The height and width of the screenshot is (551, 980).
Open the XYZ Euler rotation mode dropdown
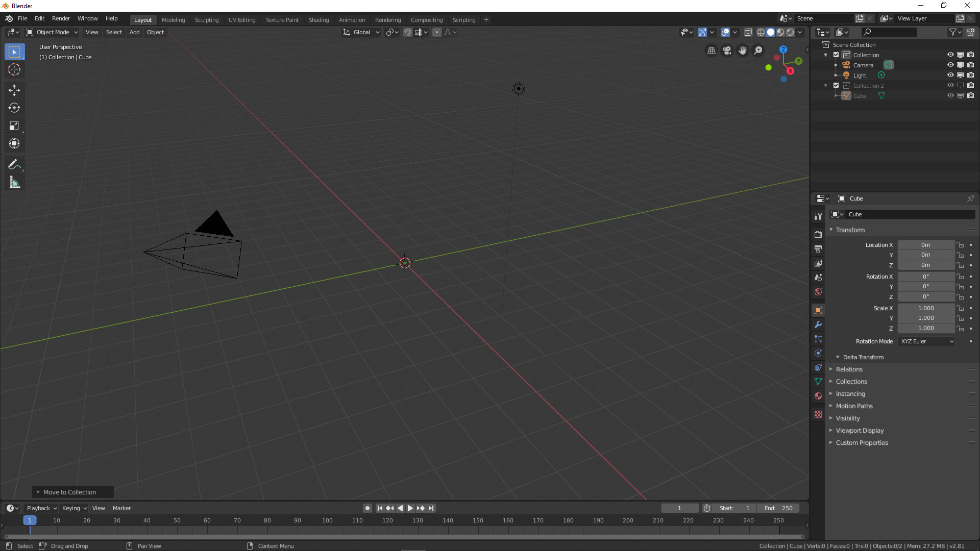tap(926, 341)
